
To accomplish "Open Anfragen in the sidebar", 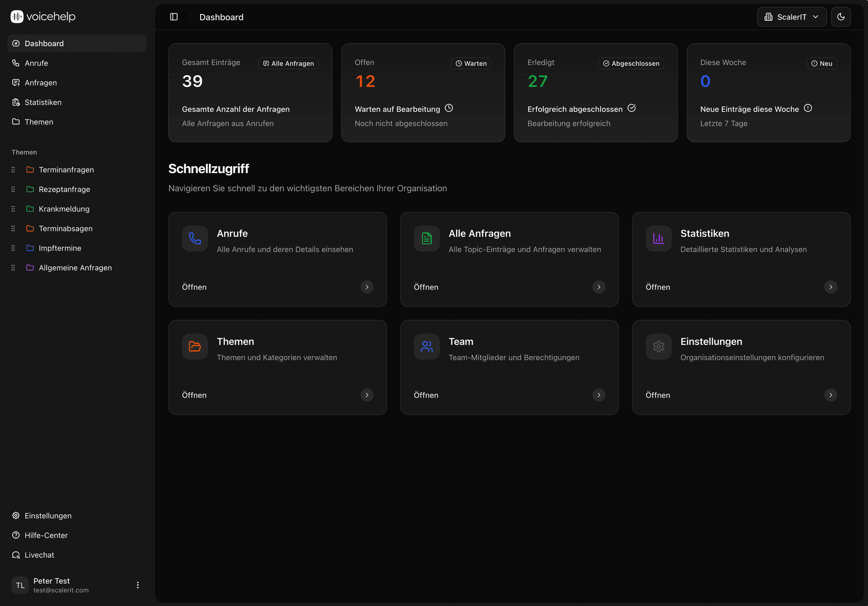I will point(77,83).
